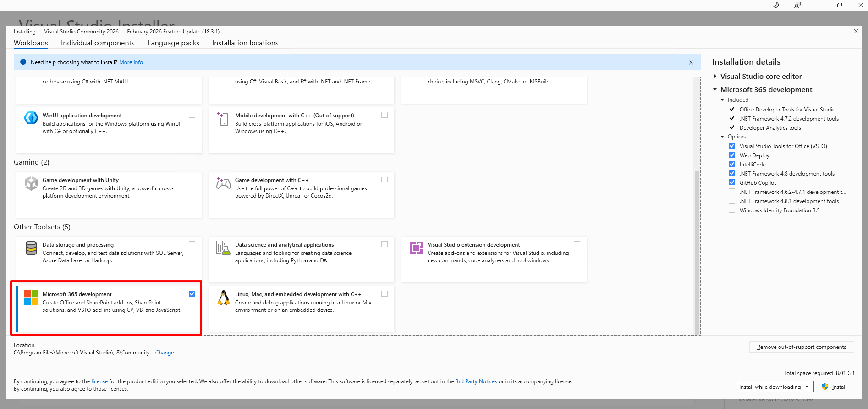Switch to the Installation locations tab
Screen dimensions: 868x409
pos(245,43)
